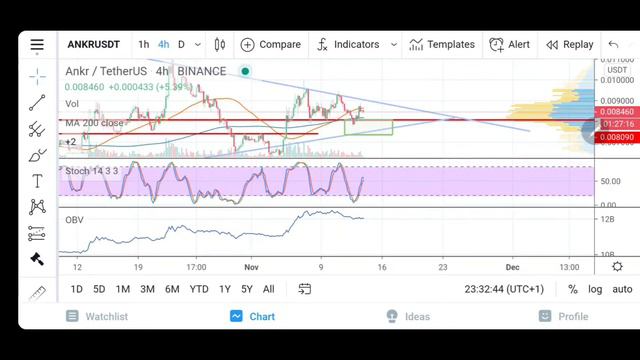Image resolution: width=640 pixels, height=360 pixels.
Task: Start bar Replay mode
Action: click(570, 44)
